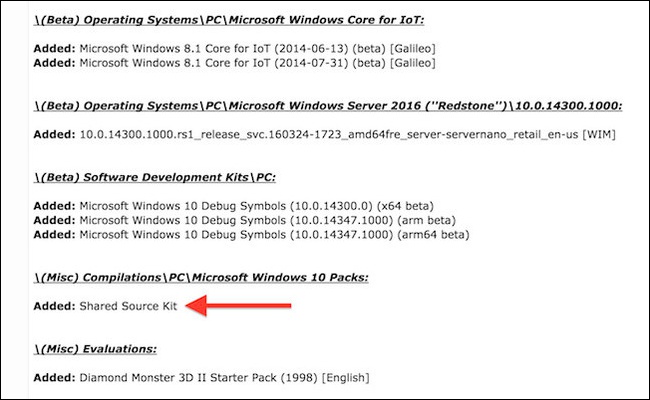Screen dimensions: 650x400
Task: Click the bold Added label before Shared Source Kit
Action: (54, 306)
